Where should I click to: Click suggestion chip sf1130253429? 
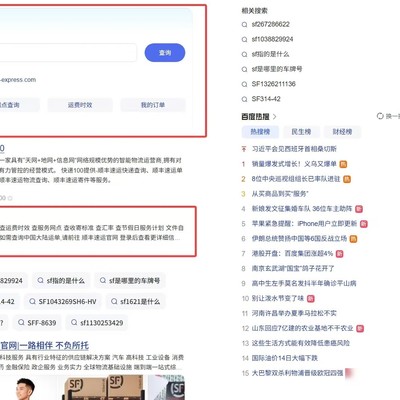(97, 323)
